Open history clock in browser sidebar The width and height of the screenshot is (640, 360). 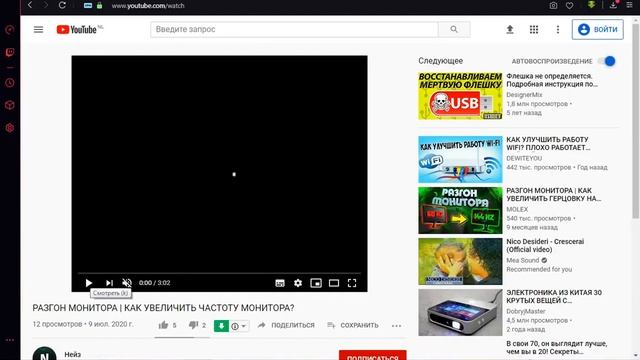click(10, 83)
